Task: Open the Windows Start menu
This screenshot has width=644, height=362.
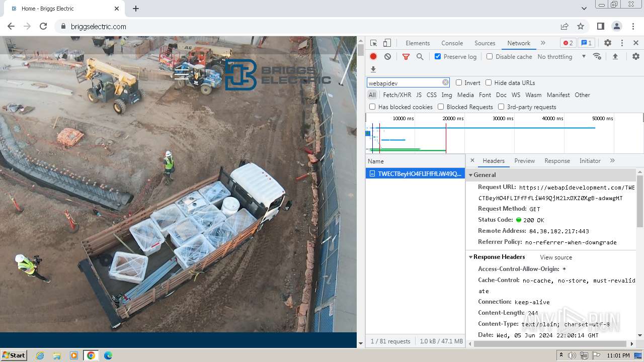Action: pyautogui.click(x=14, y=355)
